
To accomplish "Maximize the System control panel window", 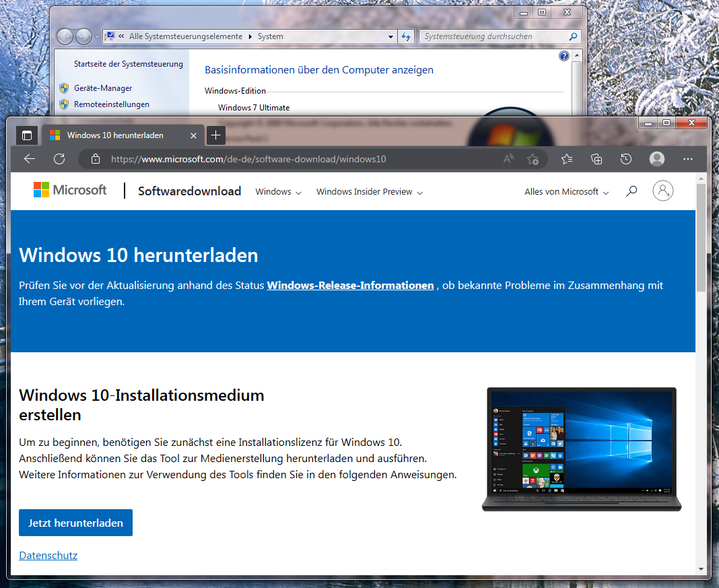I will (541, 12).
